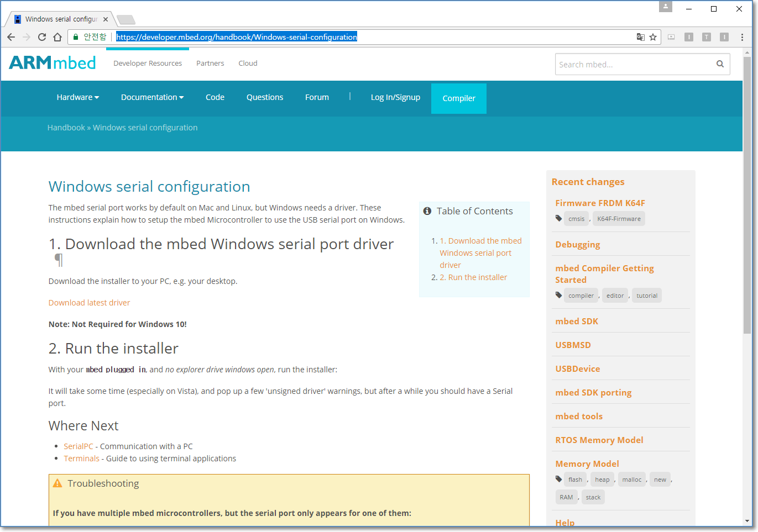Screen dimensions: 758x532
Task: Select the Cloud tab
Action: [x=248, y=63]
